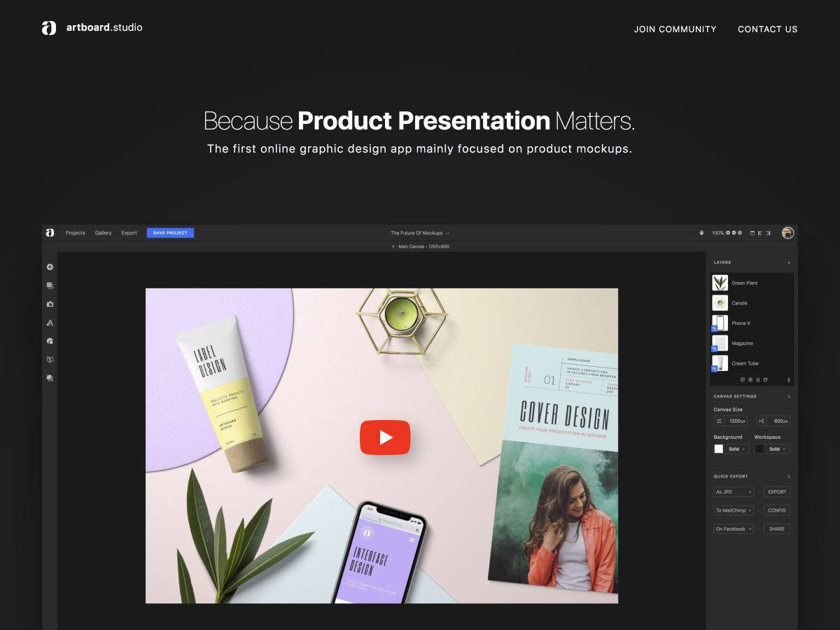
Task: Click the user avatar in the app toolbar
Action: tap(788, 232)
